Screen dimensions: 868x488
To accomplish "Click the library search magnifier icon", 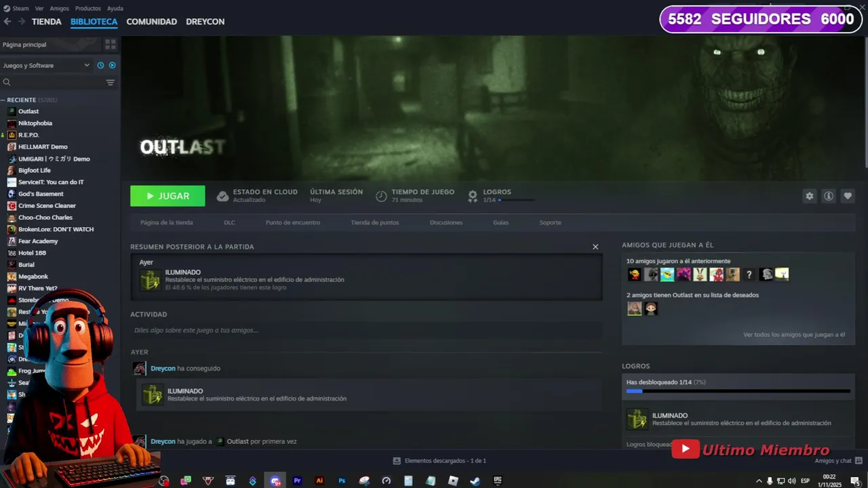I will pyautogui.click(x=7, y=82).
